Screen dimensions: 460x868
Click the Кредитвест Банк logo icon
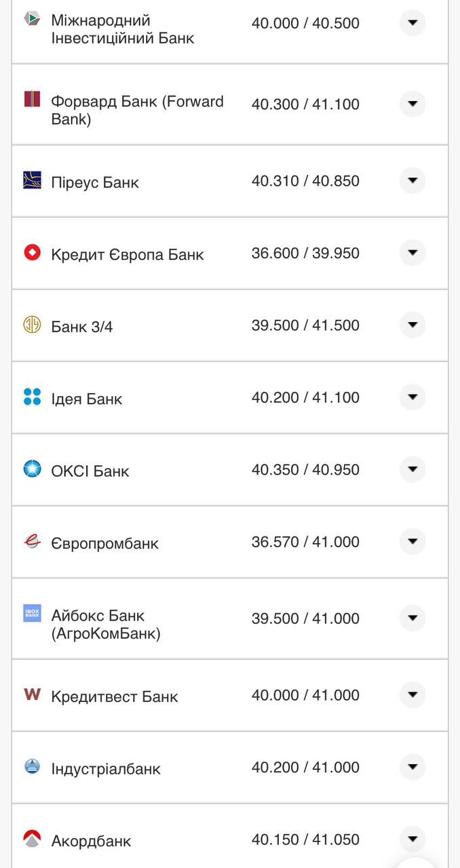[x=32, y=694]
